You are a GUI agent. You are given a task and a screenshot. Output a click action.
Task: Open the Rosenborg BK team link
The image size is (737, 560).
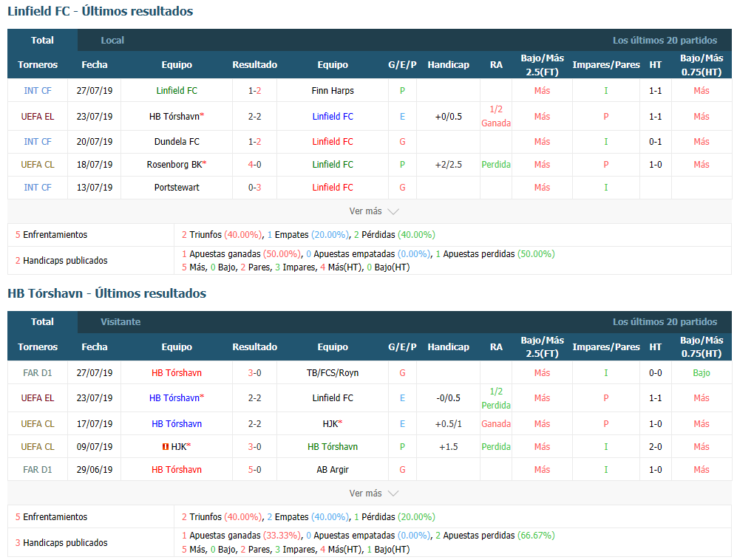174,165
